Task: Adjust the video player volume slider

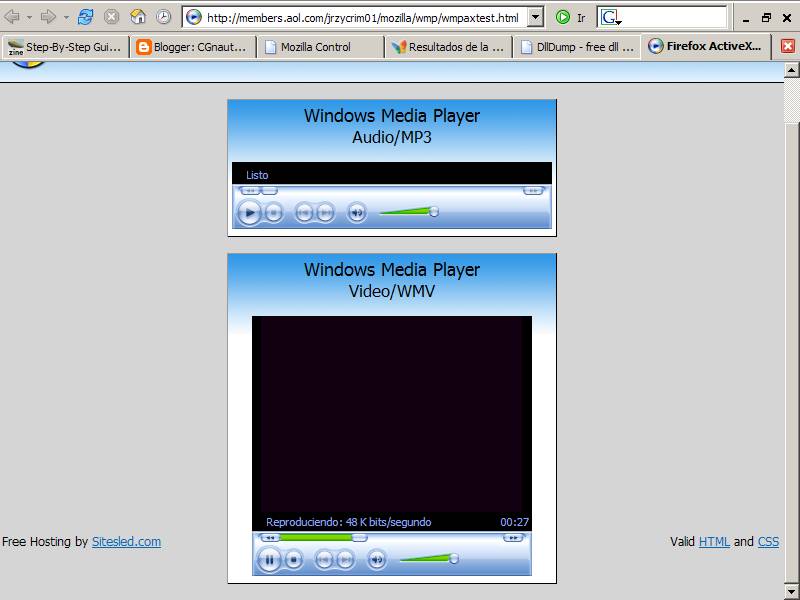Action: click(453, 559)
